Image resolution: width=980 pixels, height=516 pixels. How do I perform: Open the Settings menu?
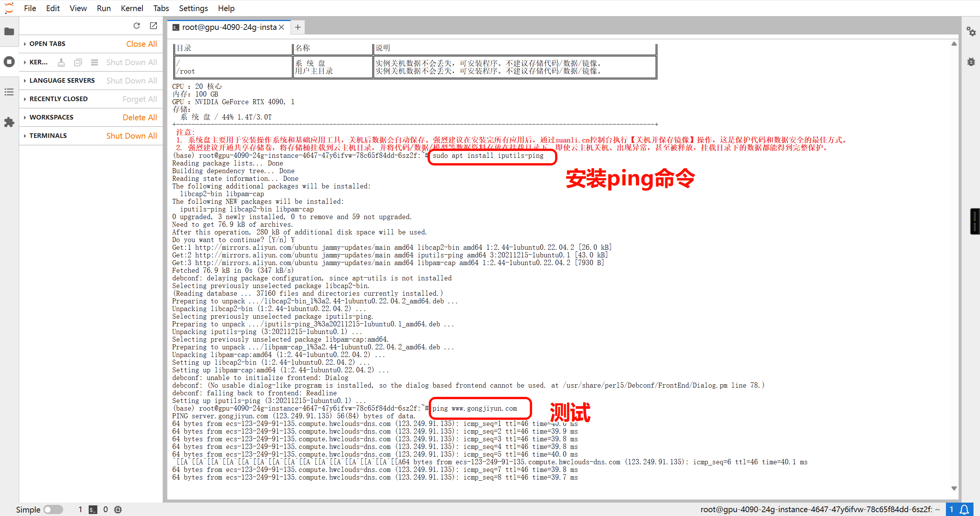pyautogui.click(x=193, y=8)
